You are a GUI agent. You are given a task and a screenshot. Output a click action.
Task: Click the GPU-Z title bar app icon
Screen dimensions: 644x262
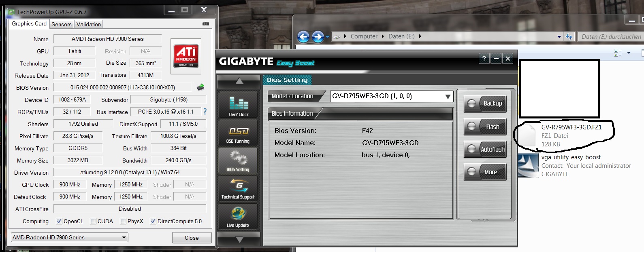click(x=11, y=12)
